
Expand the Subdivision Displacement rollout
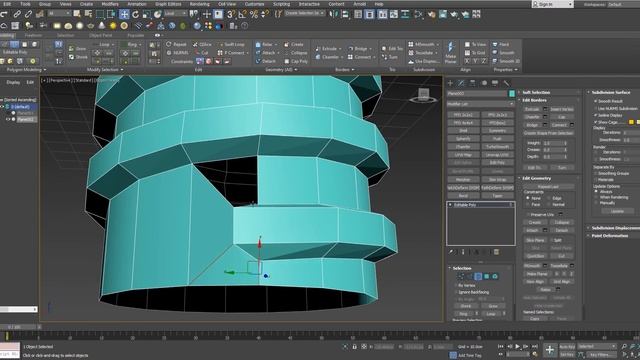(x=616, y=228)
